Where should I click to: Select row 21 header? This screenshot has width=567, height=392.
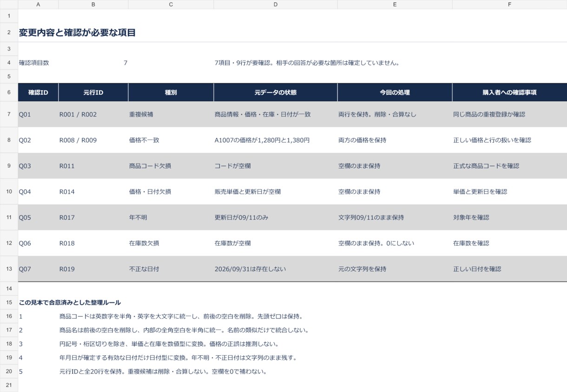click(x=9, y=385)
